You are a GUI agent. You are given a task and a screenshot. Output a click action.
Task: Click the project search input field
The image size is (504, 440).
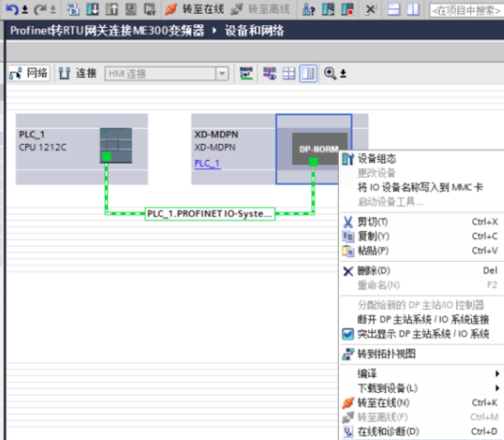tap(465, 11)
